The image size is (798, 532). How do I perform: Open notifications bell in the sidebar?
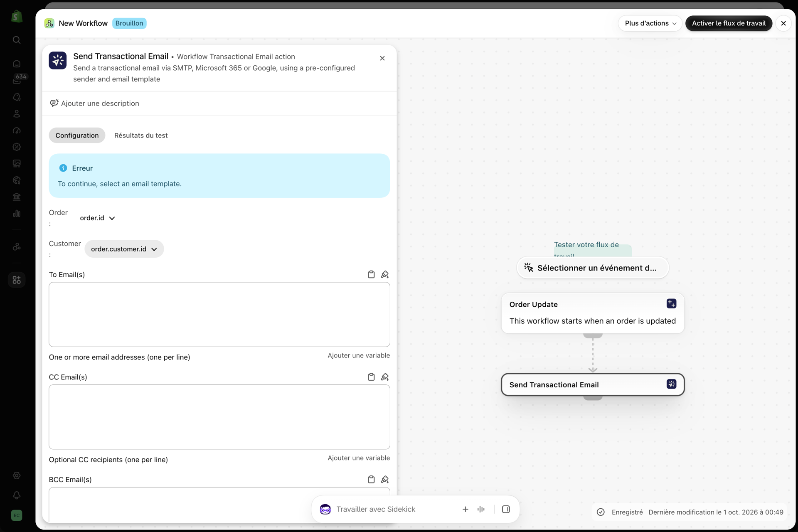[17, 495]
